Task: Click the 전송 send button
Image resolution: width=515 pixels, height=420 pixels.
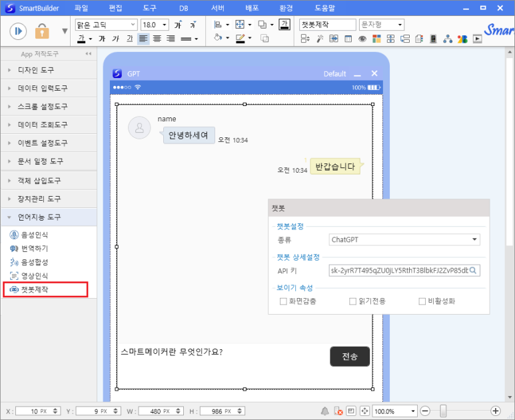Action: click(x=350, y=356)
